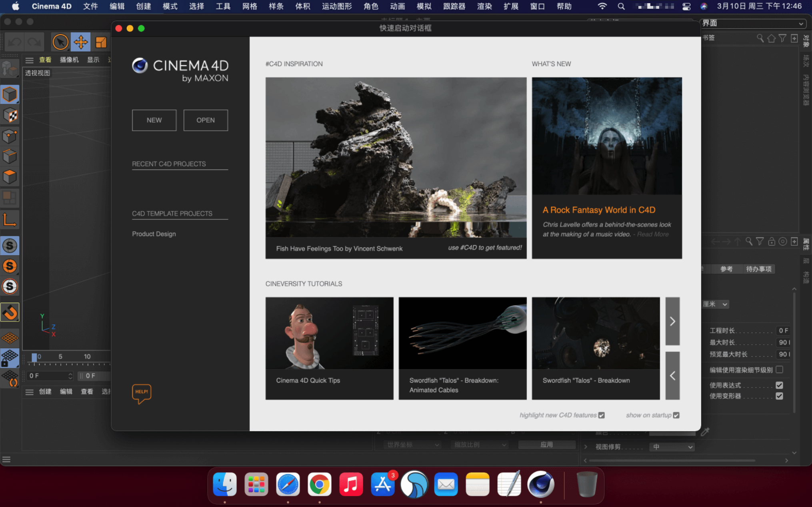Click the checkered texture mode cube icon
Screen dimensions: 812x507
click(x=10, y=116)
